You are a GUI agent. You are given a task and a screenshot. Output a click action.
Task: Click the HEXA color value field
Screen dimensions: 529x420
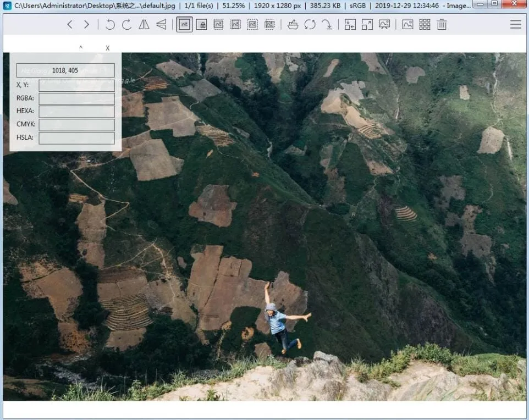click(76, 112)
